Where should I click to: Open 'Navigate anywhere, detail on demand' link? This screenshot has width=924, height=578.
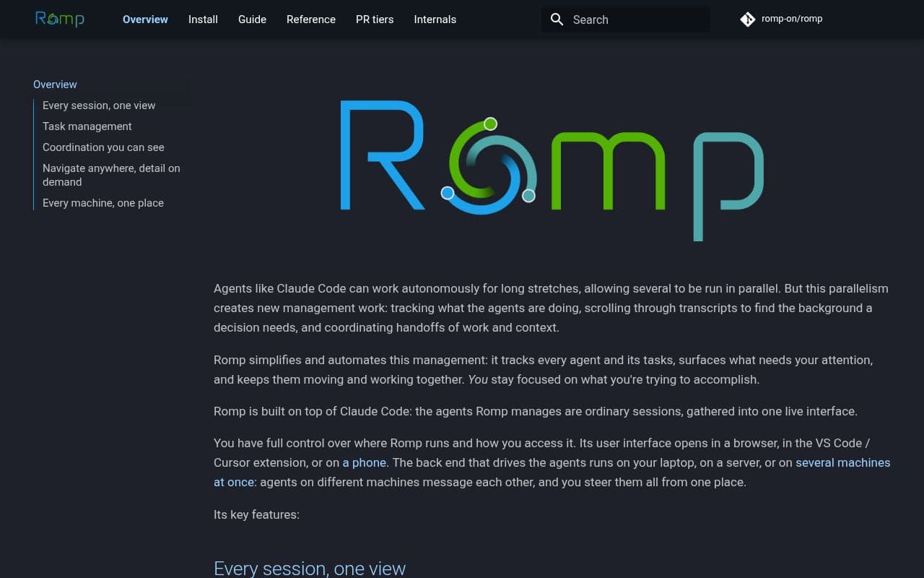(x=111, y=175)
